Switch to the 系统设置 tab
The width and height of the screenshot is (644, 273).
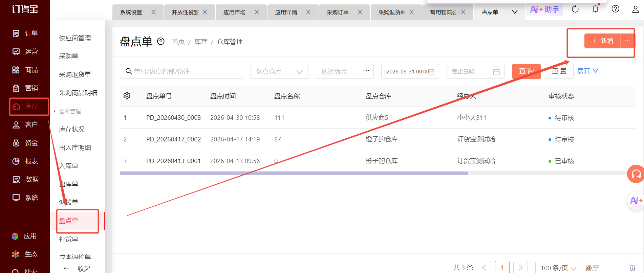131,12
